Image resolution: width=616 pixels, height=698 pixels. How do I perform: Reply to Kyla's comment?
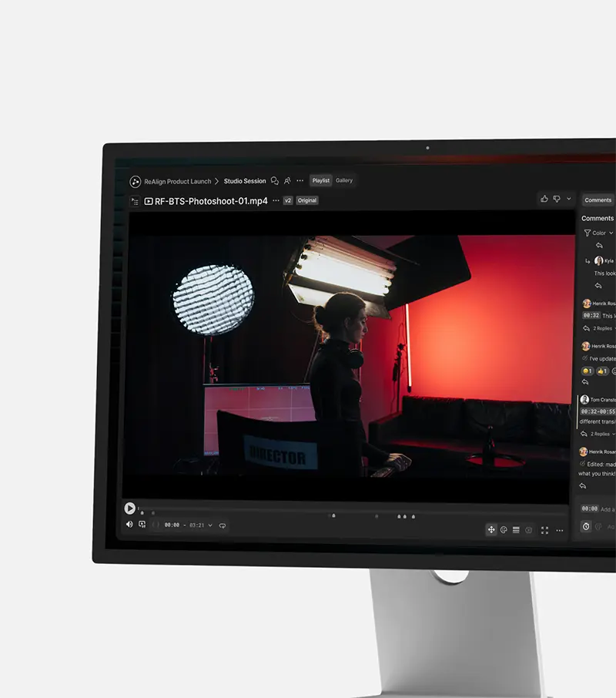[598, 286]
